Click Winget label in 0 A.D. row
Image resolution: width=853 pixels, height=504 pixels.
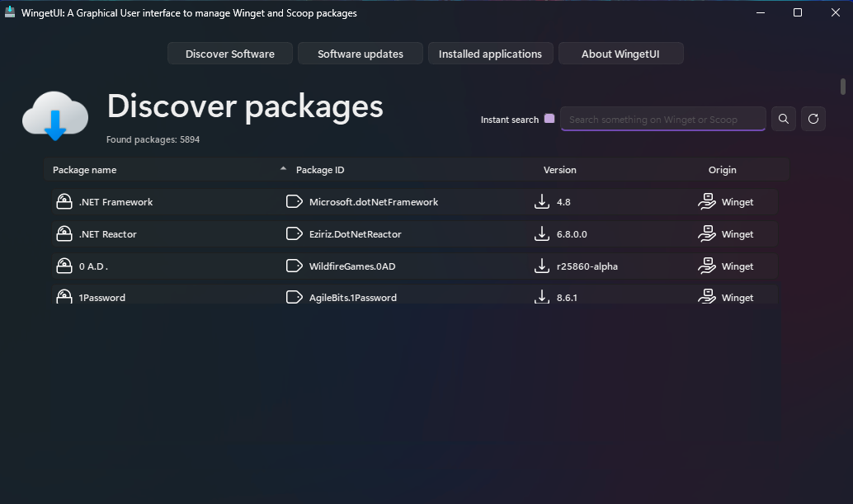coord(738,266)
